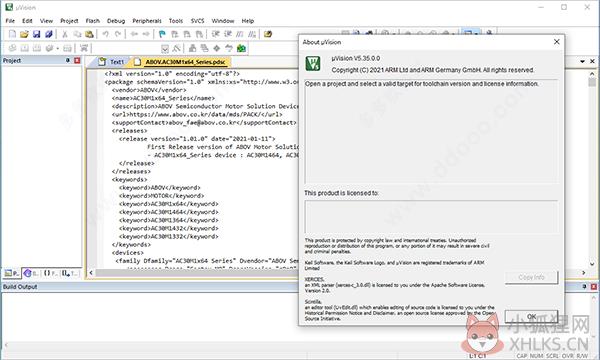Launch the Pack Installer
This screenshot has height=360, width=600.
[x=241, y=48]
